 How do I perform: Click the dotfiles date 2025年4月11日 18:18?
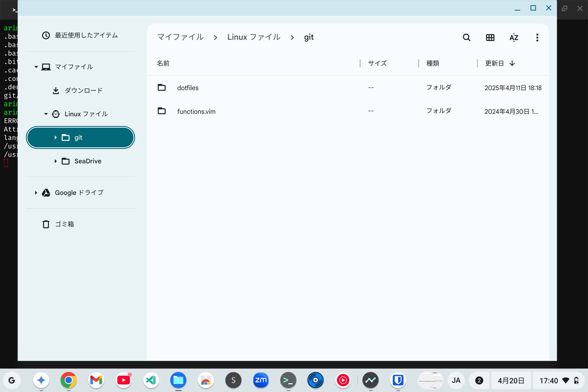coord(513,88)
